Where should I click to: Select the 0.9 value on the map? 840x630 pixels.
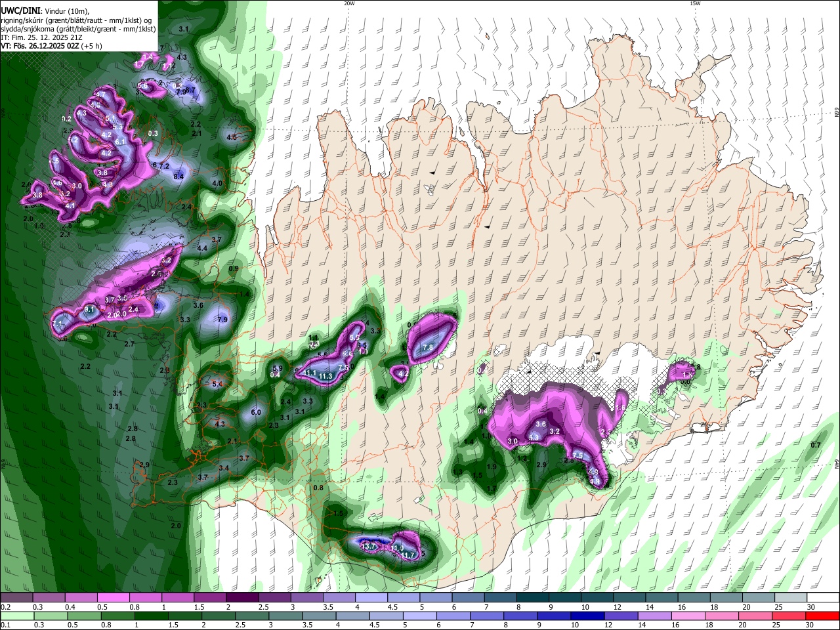[234, 269]
